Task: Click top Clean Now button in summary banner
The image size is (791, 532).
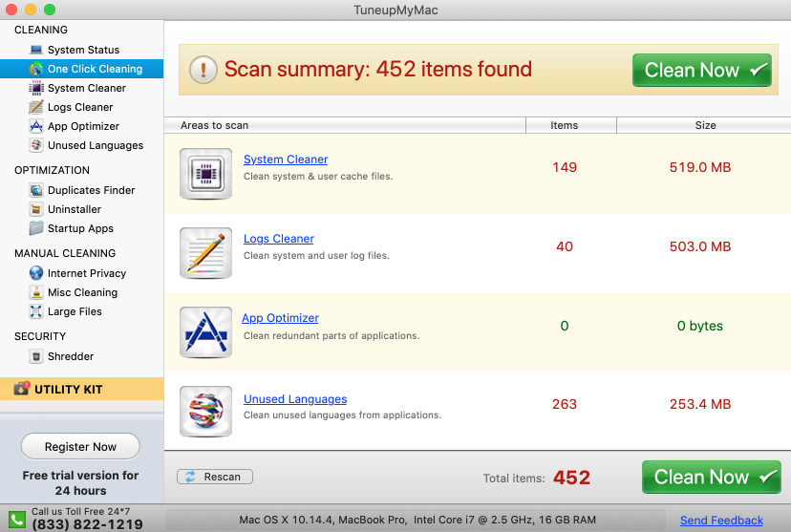Action: [702, 70]
